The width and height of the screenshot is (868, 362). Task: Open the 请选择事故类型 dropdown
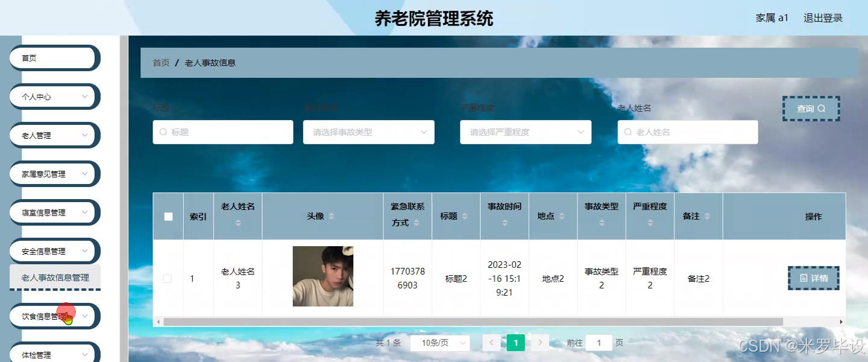[368, 132]
